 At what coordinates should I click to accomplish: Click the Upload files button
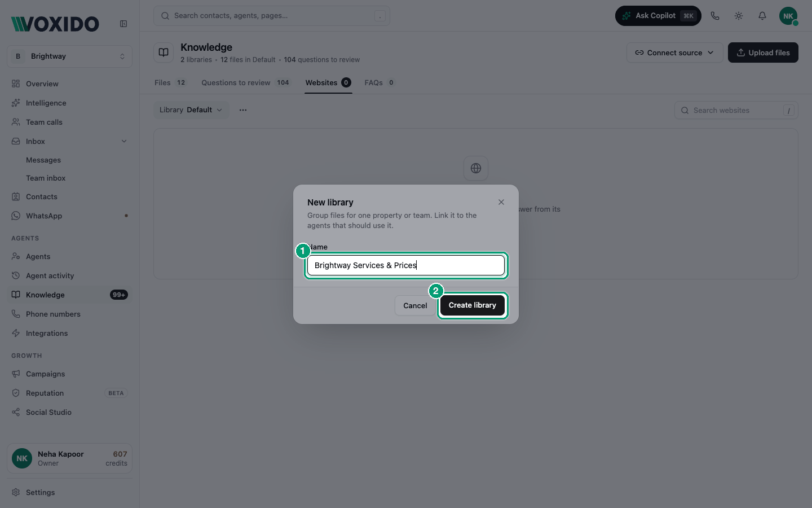(763, 52)
